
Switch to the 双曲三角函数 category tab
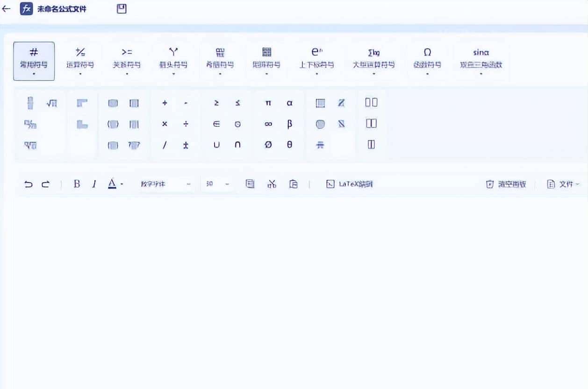480,61
